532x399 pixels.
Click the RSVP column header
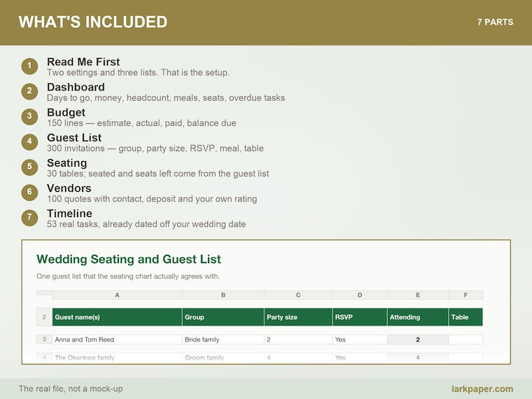pyautogui.click(x=360, y=317)
